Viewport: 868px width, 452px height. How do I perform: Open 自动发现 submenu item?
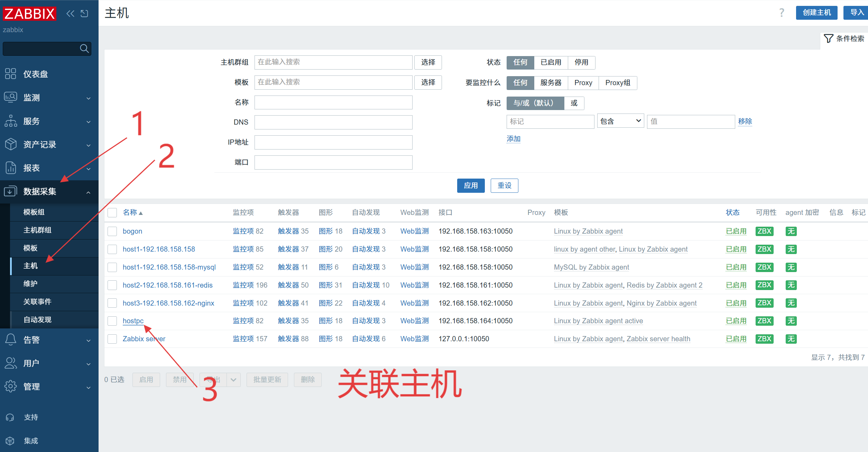point(54,320)
